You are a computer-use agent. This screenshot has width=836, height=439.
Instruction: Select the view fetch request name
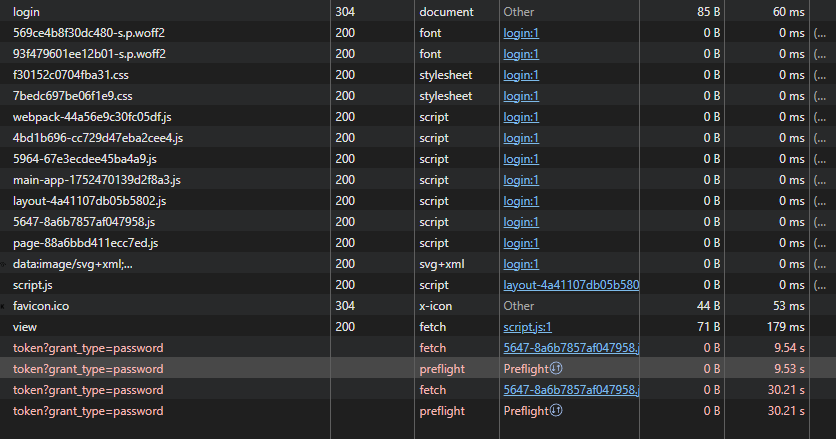(x=25, y=327)
